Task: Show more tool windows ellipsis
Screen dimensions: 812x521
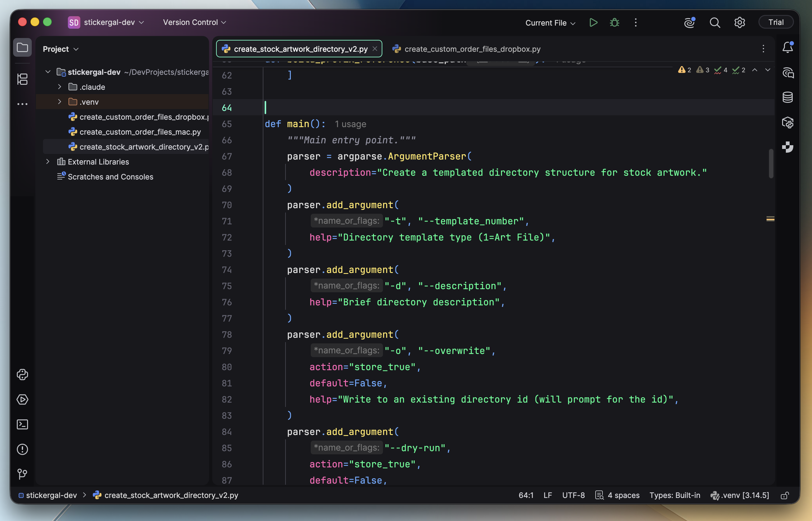Action: 22,104
